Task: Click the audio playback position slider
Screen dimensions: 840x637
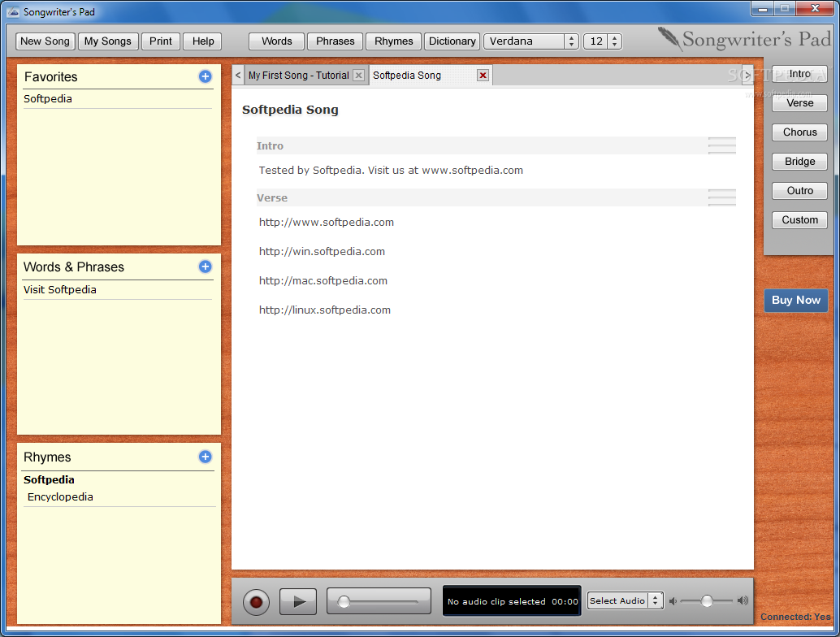Action: (379, 601)
